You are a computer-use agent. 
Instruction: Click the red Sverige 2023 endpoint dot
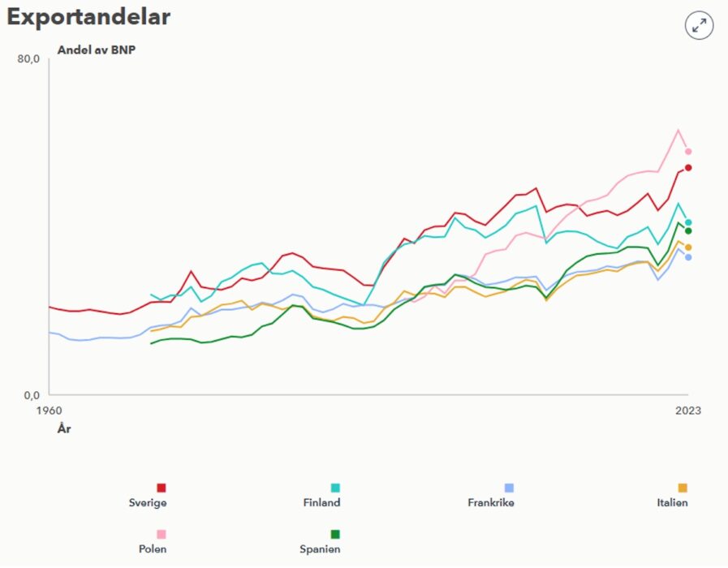coord(688,168)
